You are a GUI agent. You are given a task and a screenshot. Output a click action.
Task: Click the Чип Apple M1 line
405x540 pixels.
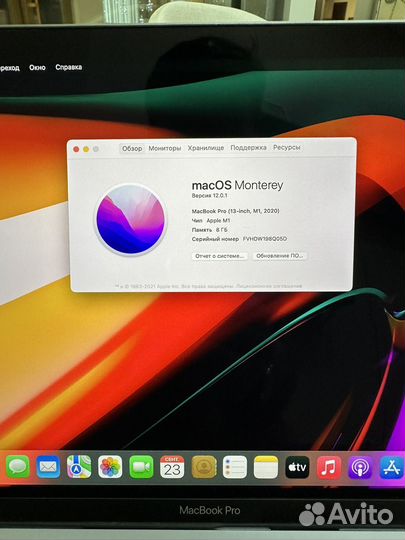tap(211, 220)
